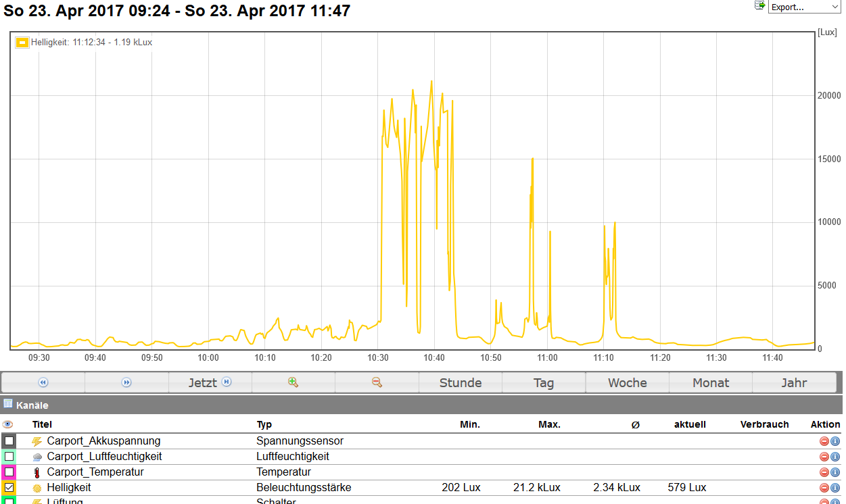Set the chart range to Stunde
Viewport: 846px width, 504px height.
point(461,382)
